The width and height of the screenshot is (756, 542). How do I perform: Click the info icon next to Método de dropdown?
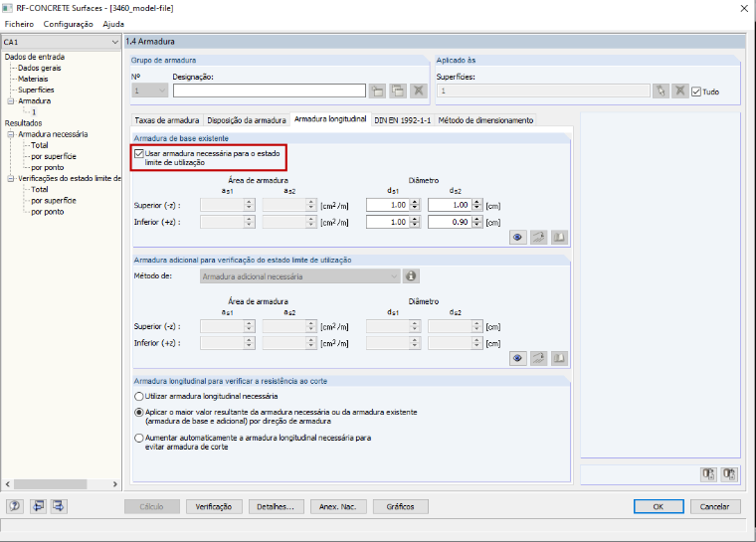[411, 275]
